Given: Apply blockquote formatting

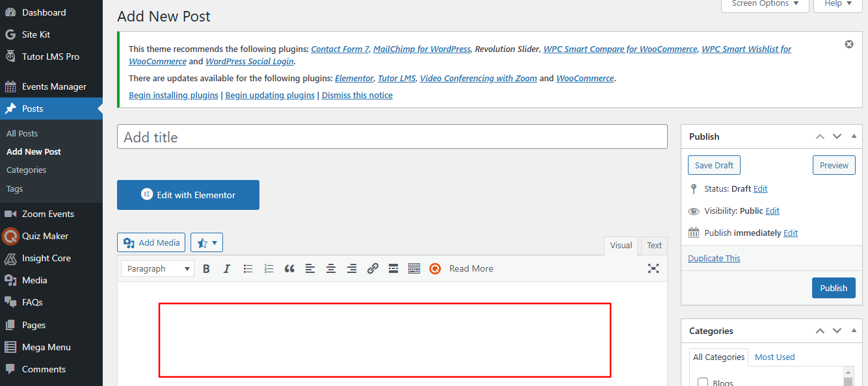Looking at the screenshot, I should 289,268.
